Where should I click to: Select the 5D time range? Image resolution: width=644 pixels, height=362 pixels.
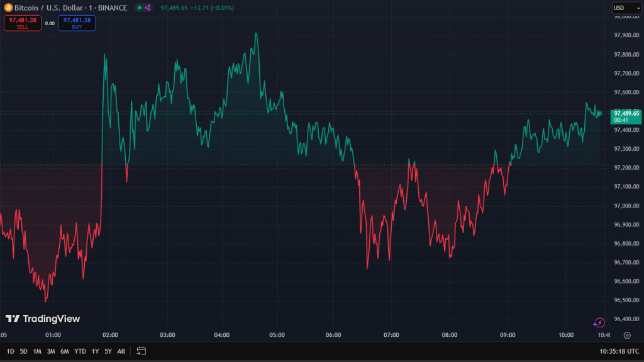[x=23, y=351]
